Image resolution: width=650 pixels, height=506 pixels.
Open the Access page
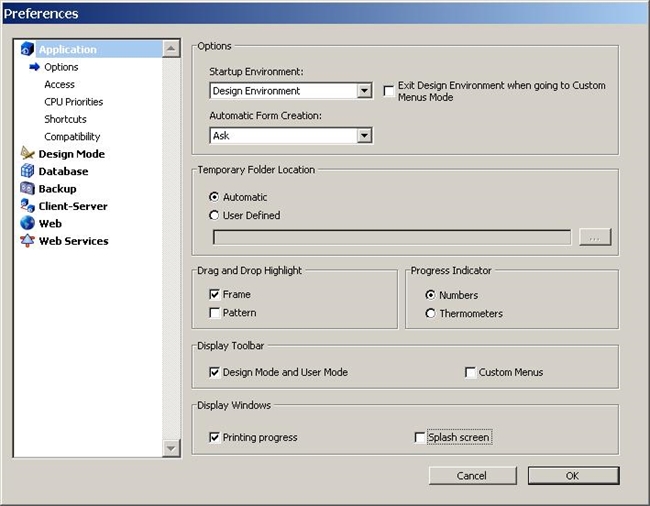coord(59,84)
